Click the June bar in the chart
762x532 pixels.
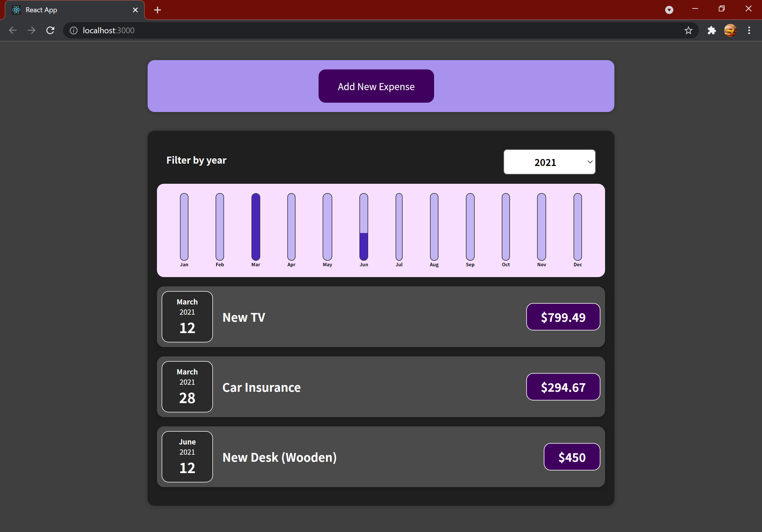[x=363, y=227]
